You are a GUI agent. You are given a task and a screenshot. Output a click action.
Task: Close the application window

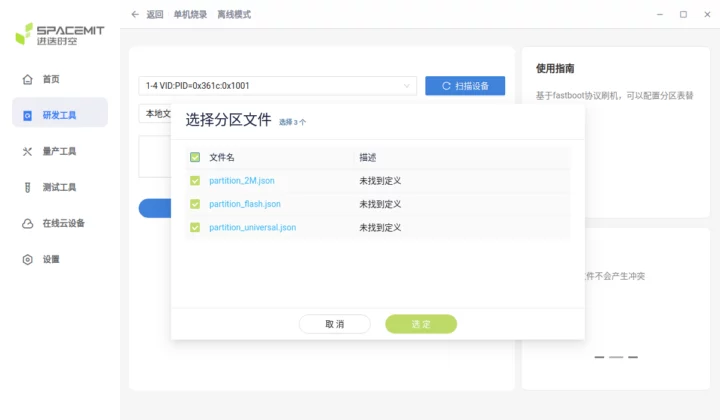click(x=707, y=15)
